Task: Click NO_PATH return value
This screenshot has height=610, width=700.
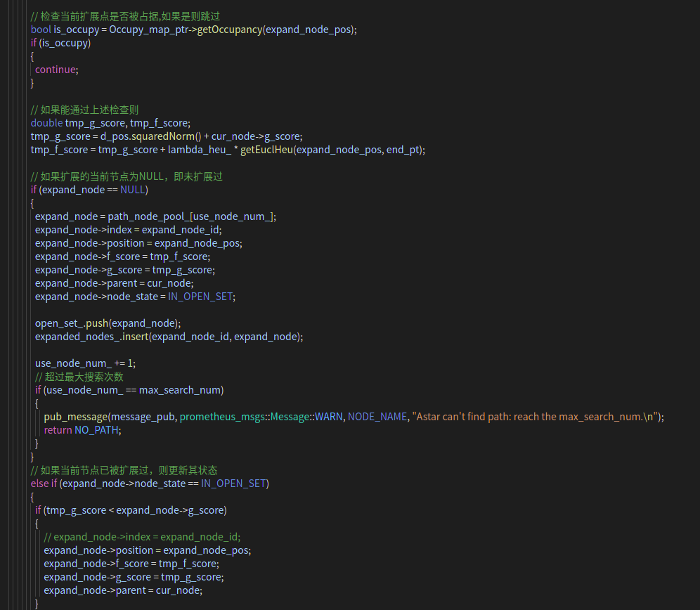Action: tap(97, 430)
